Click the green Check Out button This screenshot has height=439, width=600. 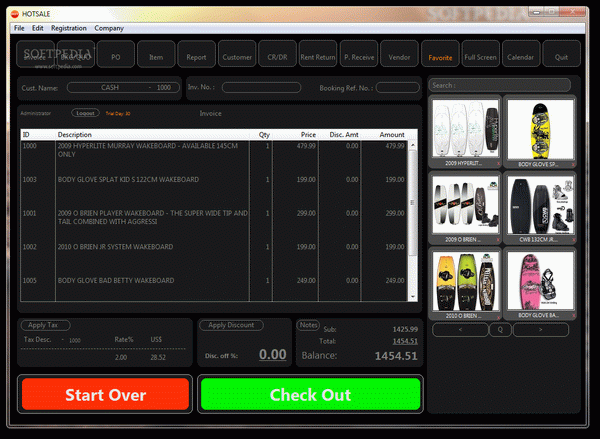[x=310, y=394]
